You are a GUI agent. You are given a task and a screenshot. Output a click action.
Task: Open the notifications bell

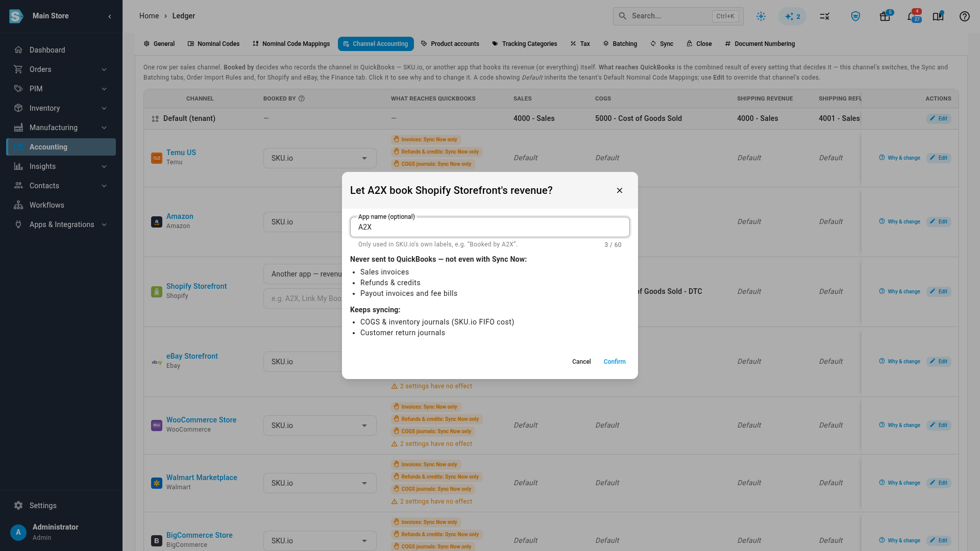point(912,16)
